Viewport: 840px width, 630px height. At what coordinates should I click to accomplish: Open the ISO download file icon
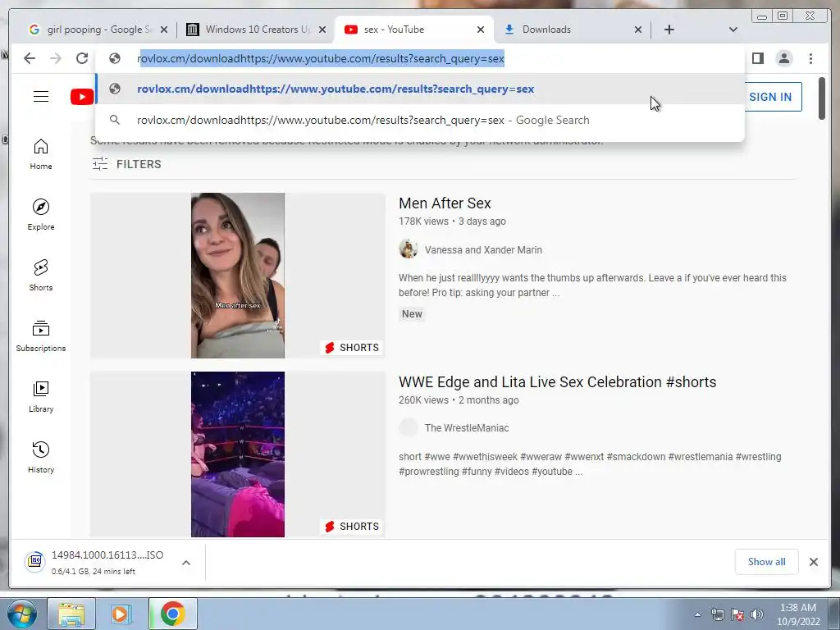[34, 562]
